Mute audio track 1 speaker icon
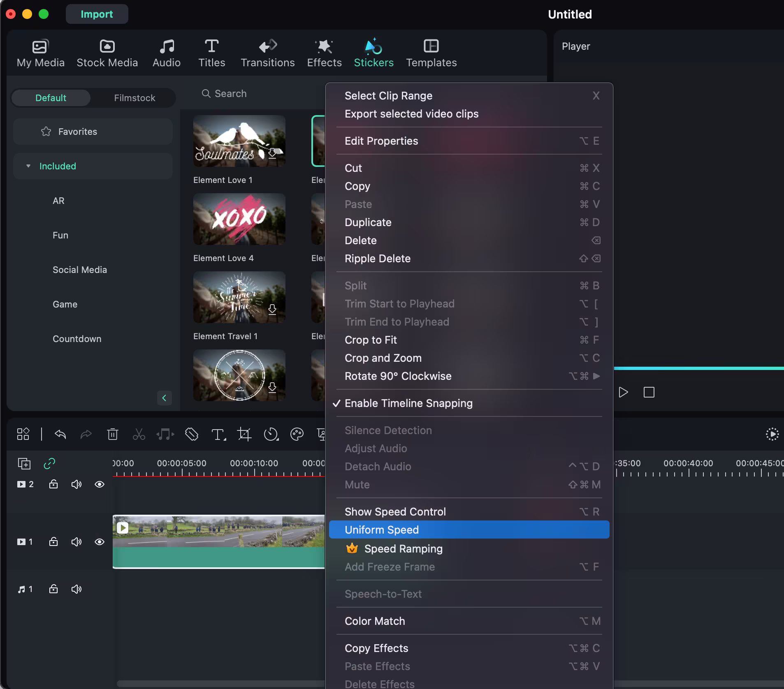 click(77, 589)
